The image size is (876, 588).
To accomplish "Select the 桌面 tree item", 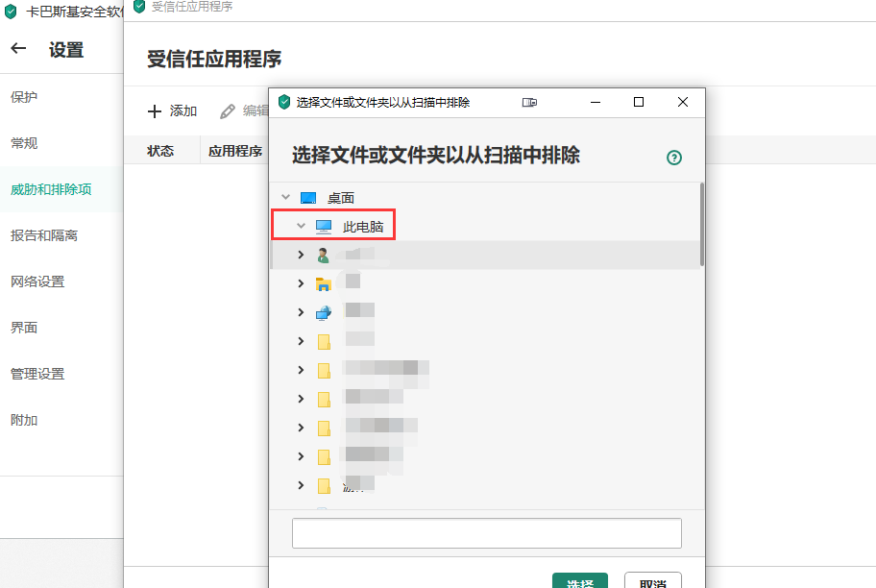I will (341, 198).
